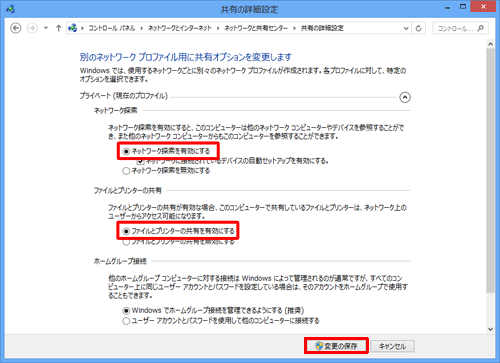Viewport: 500px width, 363px height.
Task: Refresh the page with refresh icon
Action: tap(419, 28)
